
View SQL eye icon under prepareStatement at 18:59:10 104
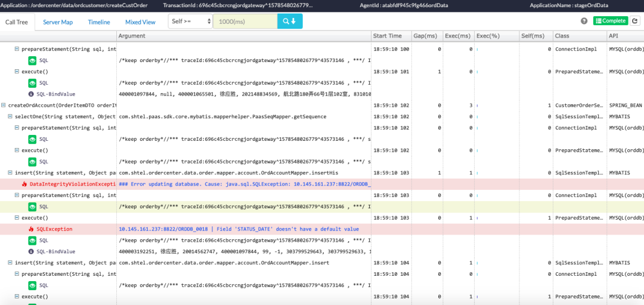[x=33, y=285]
